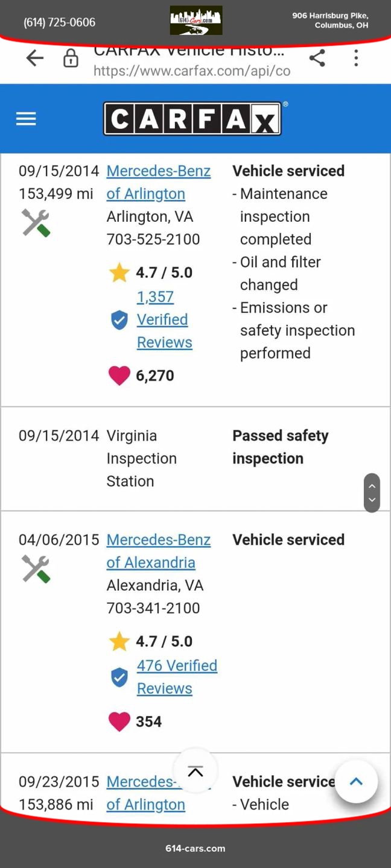The height and width of the screenshot is (868, 391).
Task: View the 1,357 Verified Reviews link
Action: click(x=162, y=319)
